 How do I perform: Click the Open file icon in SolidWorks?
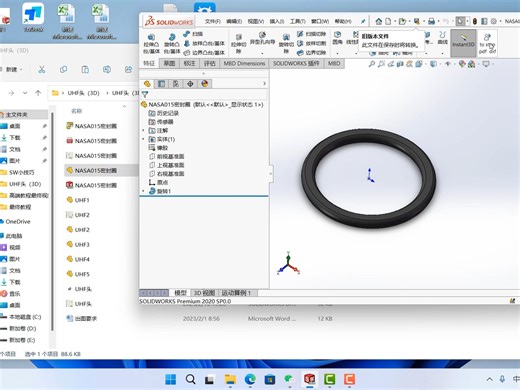[402, 21]
